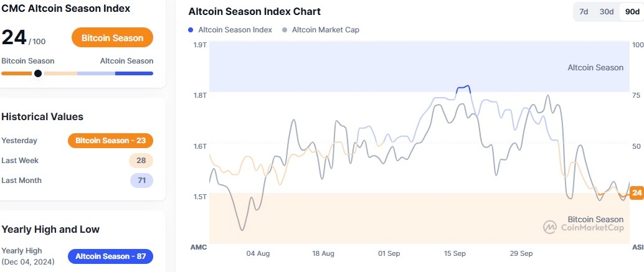
Task: Click the 15 Sep date on the axis
Action: [x=455, y=253]
